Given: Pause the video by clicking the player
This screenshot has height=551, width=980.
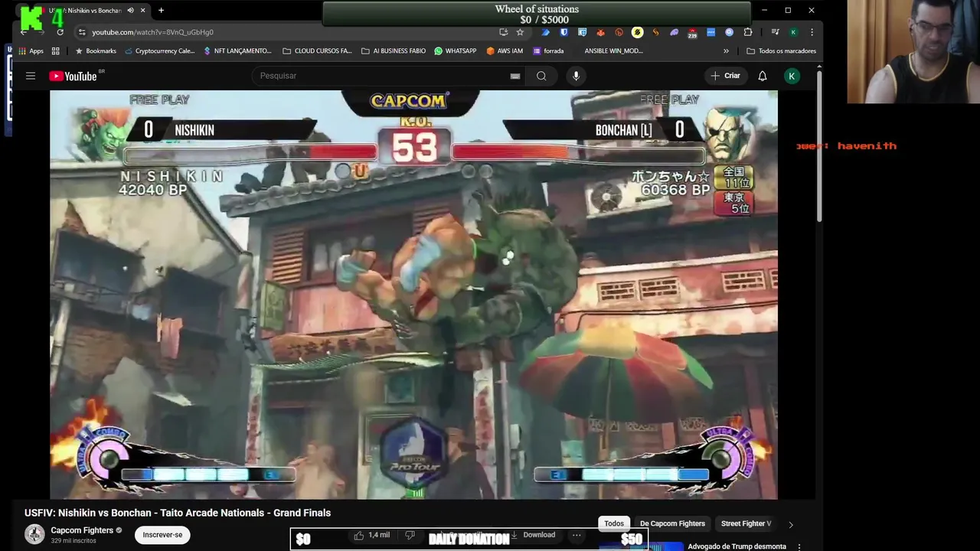Looking at the screenshot, I should [x=413, y=295].
